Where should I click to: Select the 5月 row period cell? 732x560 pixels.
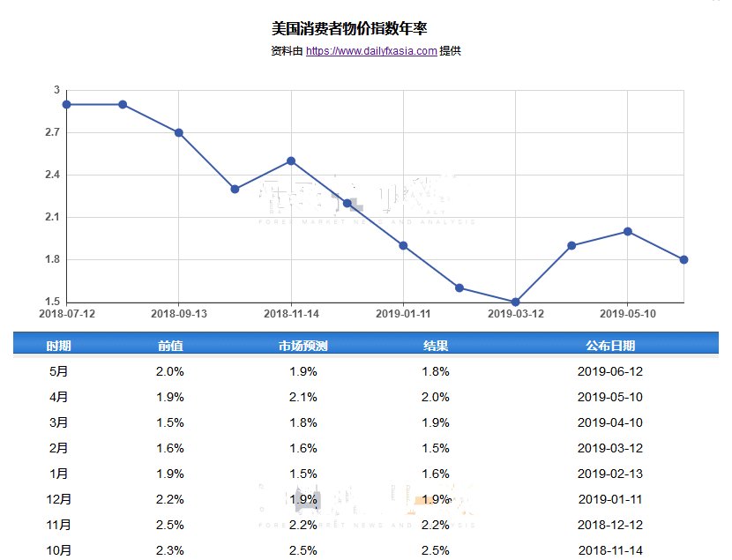coord(59,372)
